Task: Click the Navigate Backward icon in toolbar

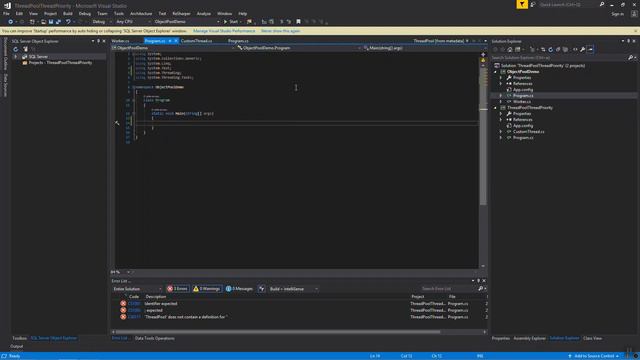Action: [10, 22]
